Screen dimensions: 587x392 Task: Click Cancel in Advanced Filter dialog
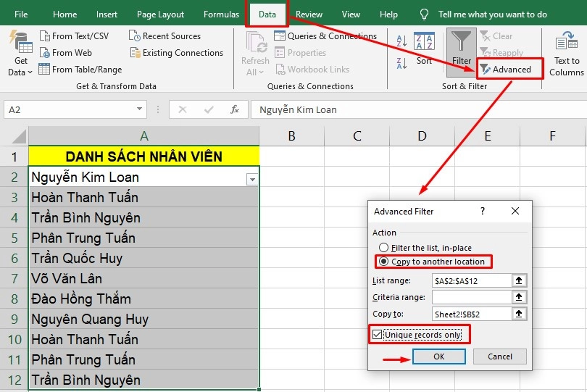(499, 356)
